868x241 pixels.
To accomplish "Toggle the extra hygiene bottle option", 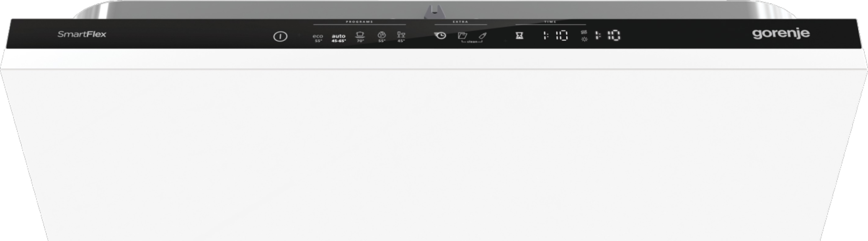I will pyautogui.click(x=483, y=36).
